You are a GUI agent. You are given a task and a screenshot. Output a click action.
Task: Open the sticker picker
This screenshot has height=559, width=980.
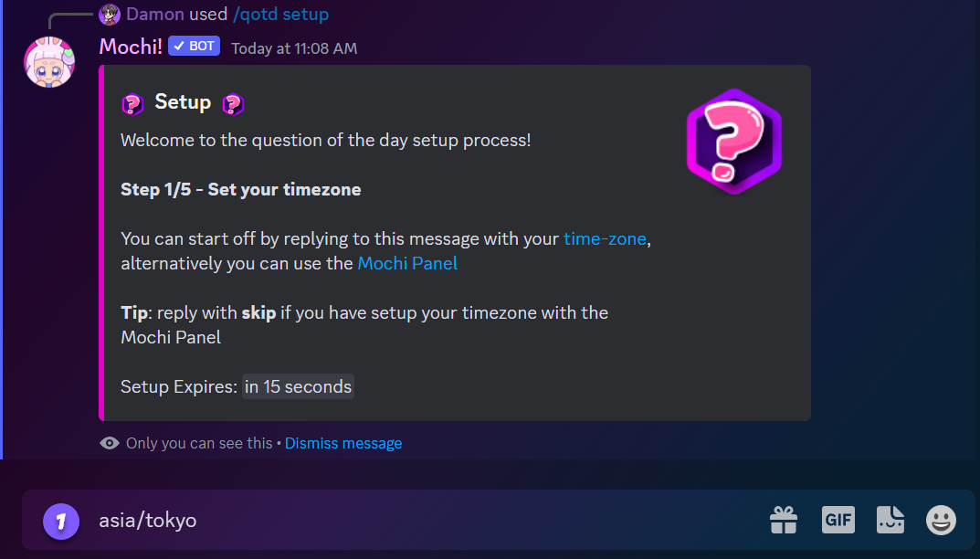coord(890,521)
